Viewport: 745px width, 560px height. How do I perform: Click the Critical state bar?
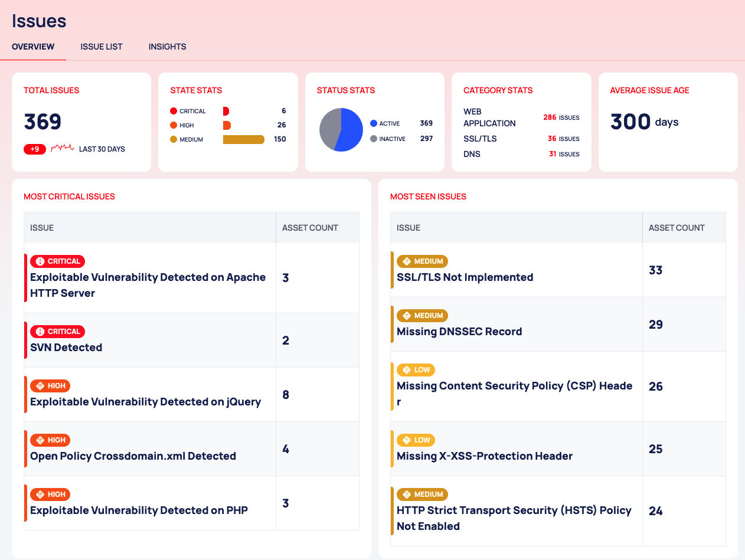coord(226,111)
